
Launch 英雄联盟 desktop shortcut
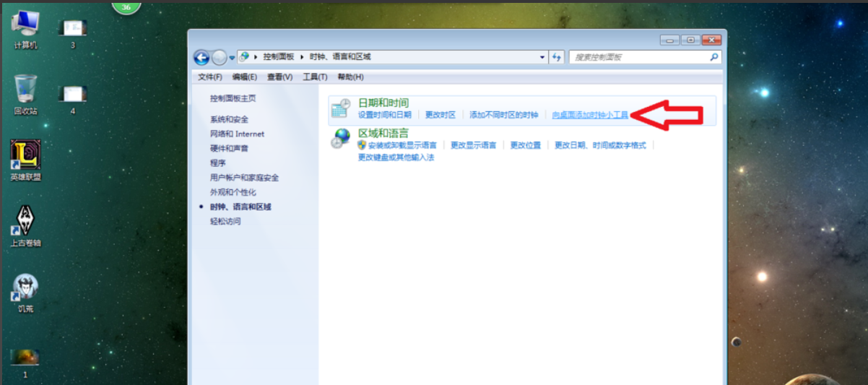(26, 155)
